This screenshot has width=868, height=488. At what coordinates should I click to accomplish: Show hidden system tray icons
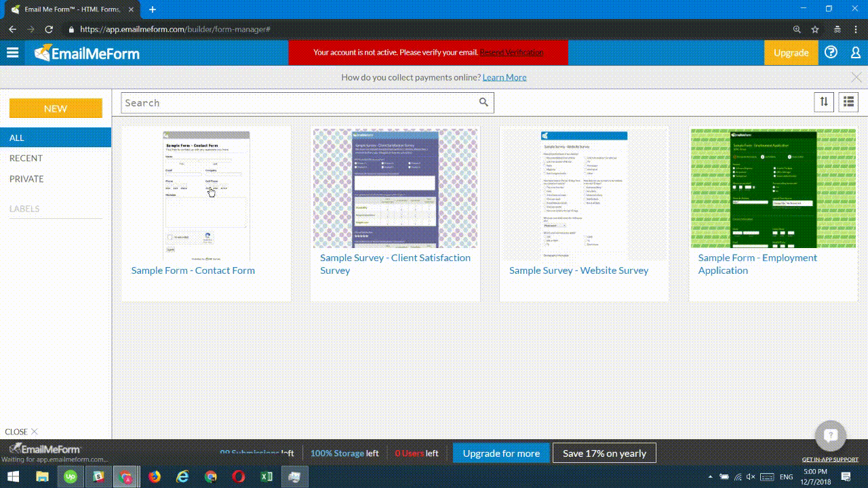click(710, 477)
